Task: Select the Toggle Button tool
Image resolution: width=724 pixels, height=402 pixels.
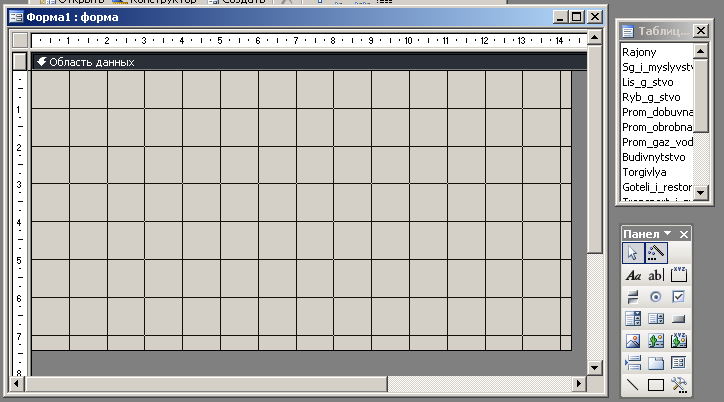Action: click(x=633, y=297)
